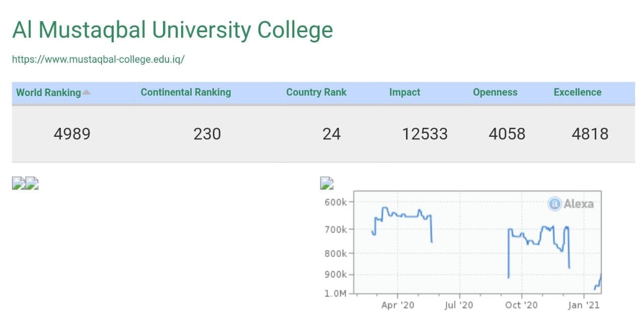Sort by Continental Ranking column header
Screen dimensions: 644x331
(186, 92)
